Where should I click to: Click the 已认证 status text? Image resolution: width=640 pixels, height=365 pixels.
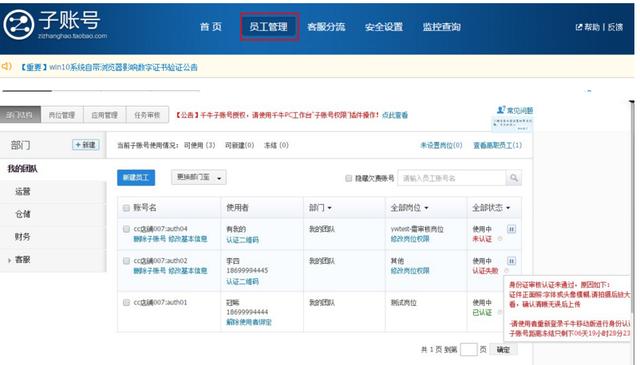click(x=482, y=313)
